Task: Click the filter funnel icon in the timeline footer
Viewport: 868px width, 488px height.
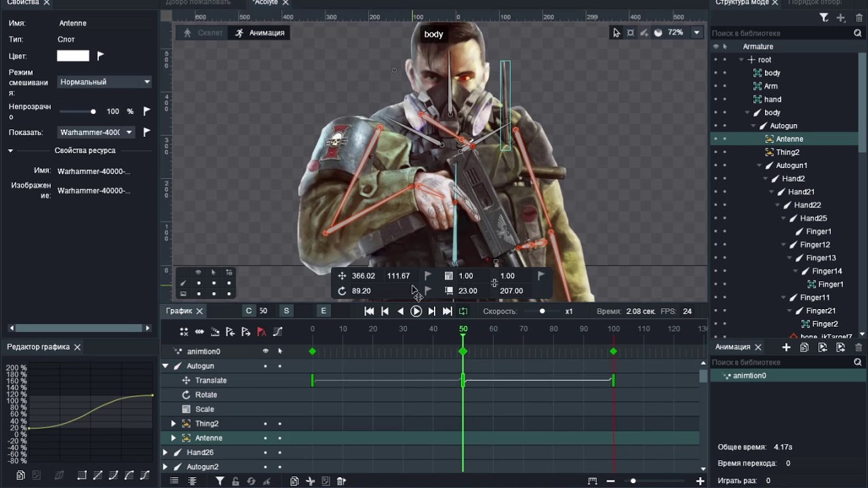Action: click(220, 481)
